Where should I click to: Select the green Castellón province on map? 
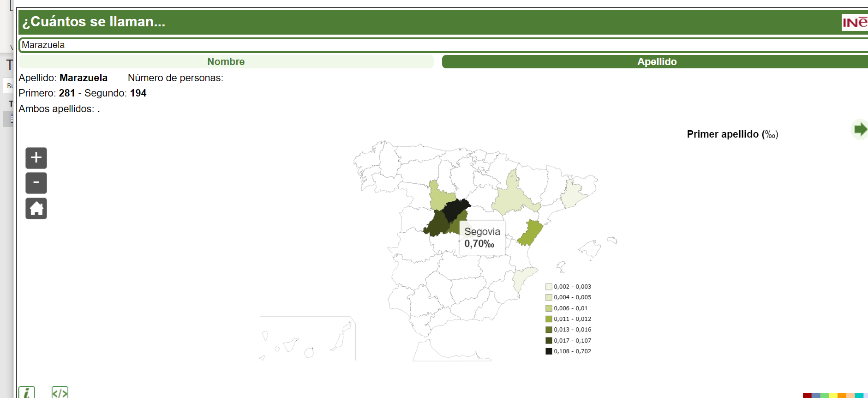pyautogui.click(x=531, y=232)
